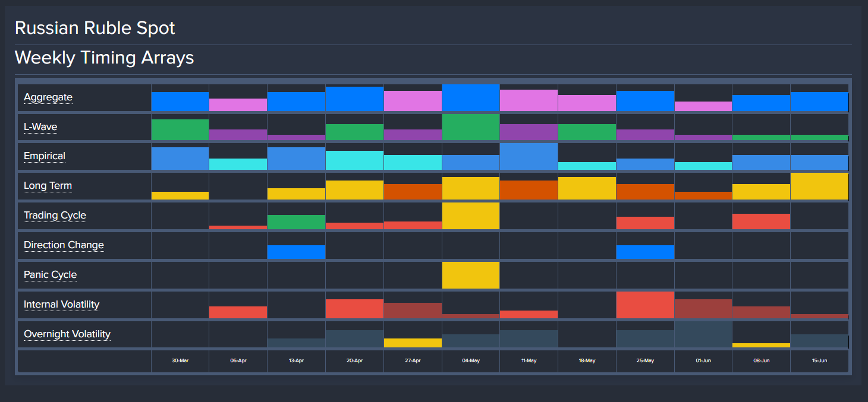Select the green Trading Cycle bar for 13-Apr
Viewport: 868px width, 402px height.
296,222
